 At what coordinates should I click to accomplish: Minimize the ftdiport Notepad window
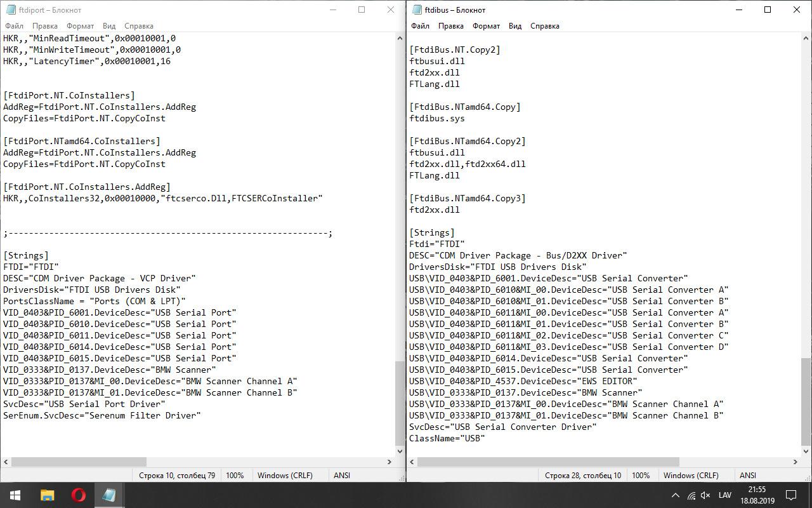click(x=333, y=10)
